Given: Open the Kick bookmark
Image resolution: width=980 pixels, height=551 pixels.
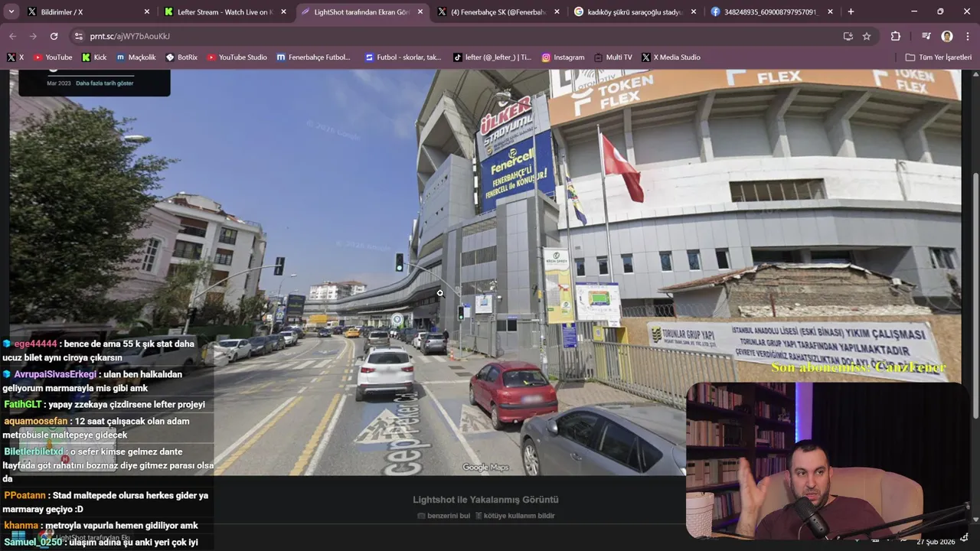Looking at the screenshot, I should pyautogui.click(x=94, y=57).
